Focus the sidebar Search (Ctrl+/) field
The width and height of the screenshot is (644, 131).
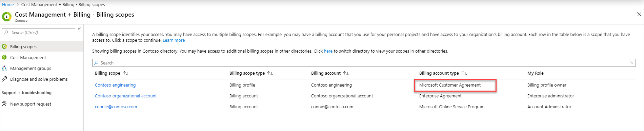pos(38,32)
